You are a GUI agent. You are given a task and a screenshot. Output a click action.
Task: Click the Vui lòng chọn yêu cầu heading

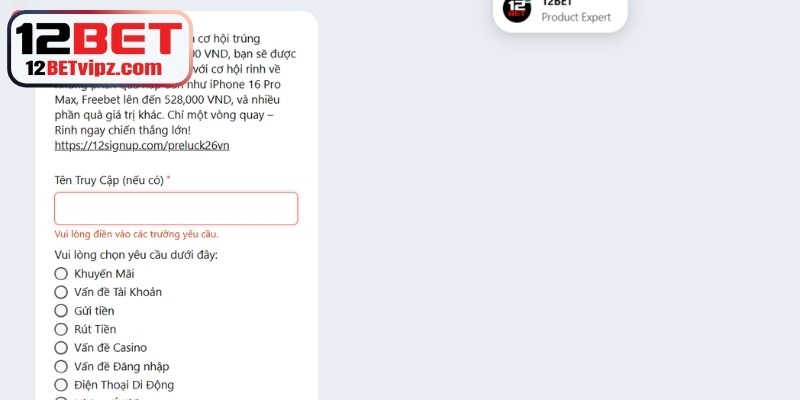coord(136,254)
